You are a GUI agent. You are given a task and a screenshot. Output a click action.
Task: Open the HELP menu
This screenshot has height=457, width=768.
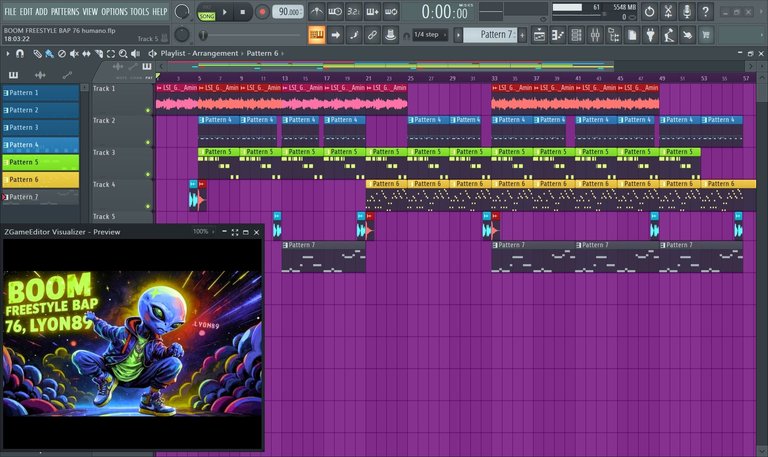tap(160, 11)
